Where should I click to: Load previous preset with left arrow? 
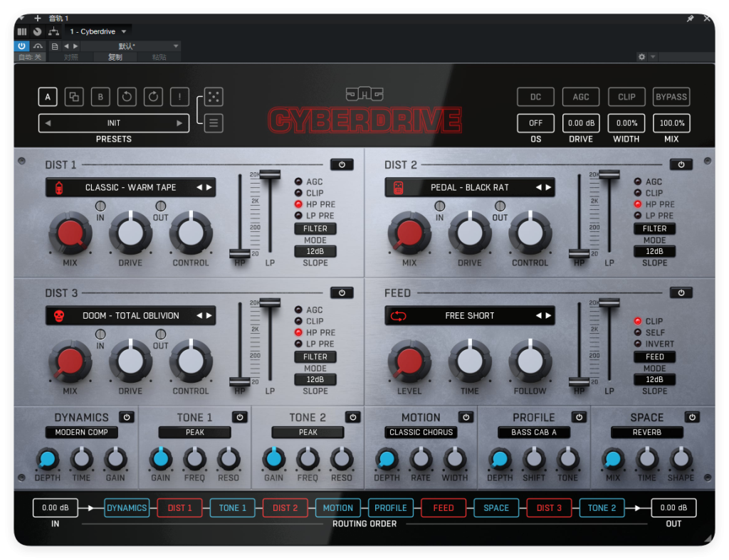48,123
